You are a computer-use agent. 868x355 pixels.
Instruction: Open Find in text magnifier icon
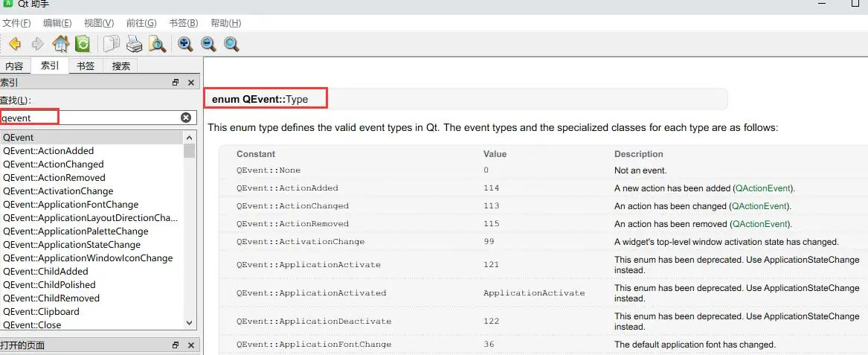pos(157,44)
